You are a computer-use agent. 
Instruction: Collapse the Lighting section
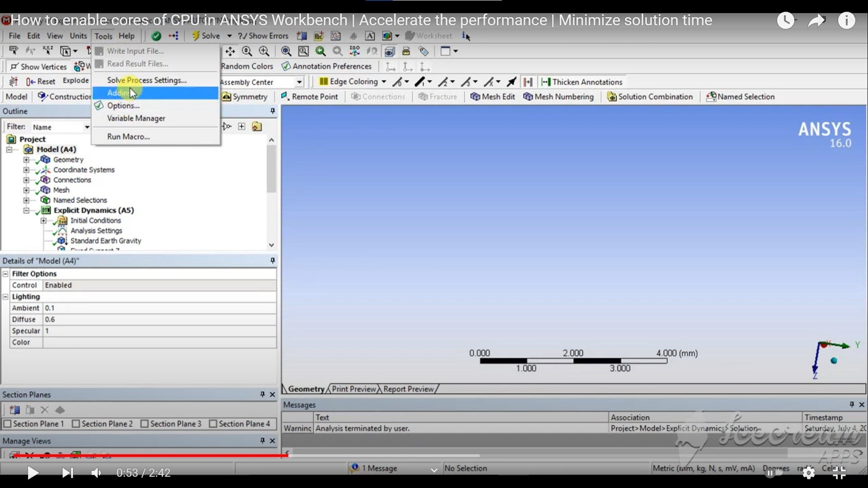5,297
